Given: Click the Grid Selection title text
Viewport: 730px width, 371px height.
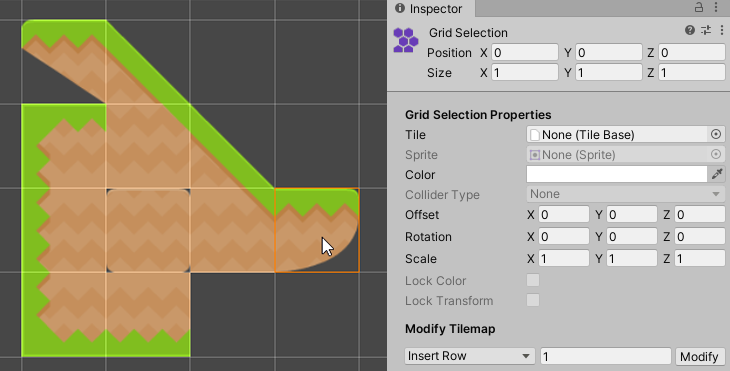Looking at the screenshot, I should [468, 33].
